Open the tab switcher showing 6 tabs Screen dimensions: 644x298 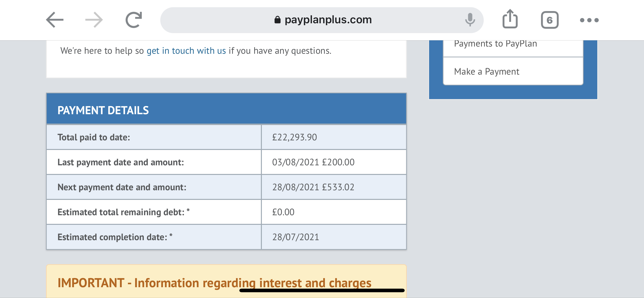(550, 20)
